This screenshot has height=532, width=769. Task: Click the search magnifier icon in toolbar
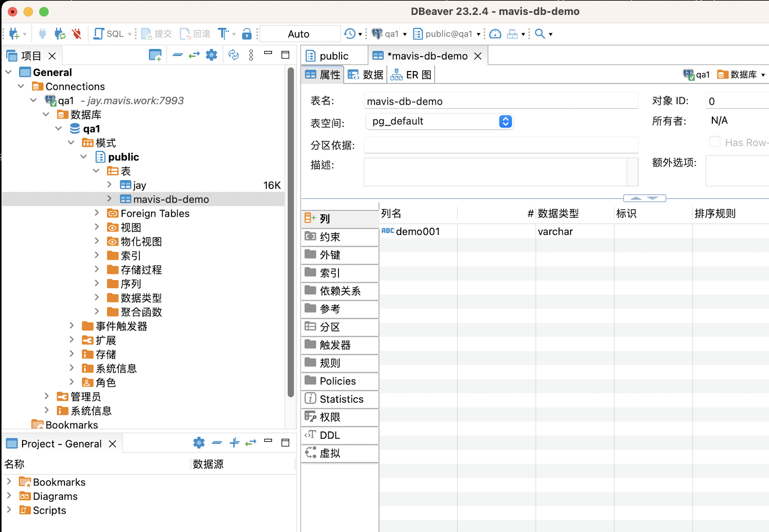(540, 34)
